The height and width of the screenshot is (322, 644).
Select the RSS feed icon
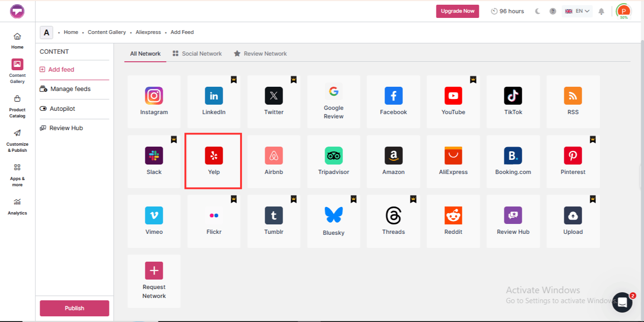point(573,96)
